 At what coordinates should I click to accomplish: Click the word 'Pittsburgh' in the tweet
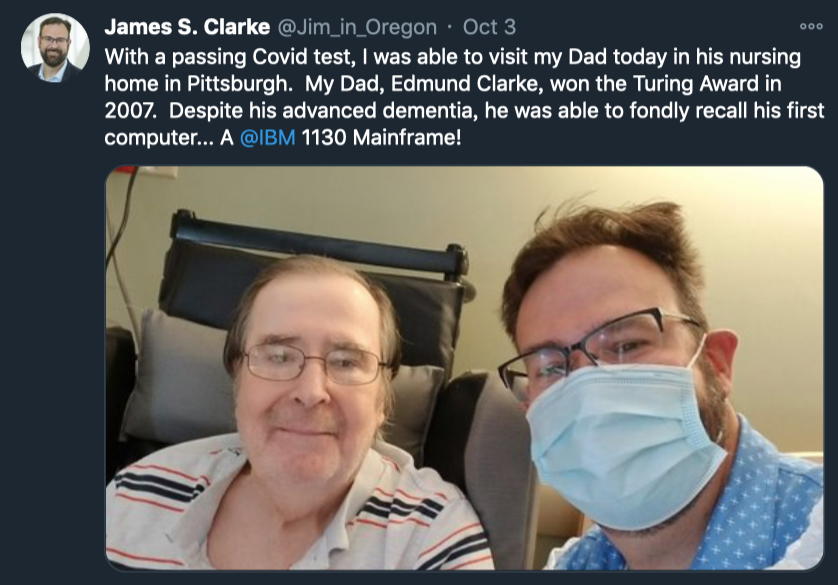click(x=240, y=84)
